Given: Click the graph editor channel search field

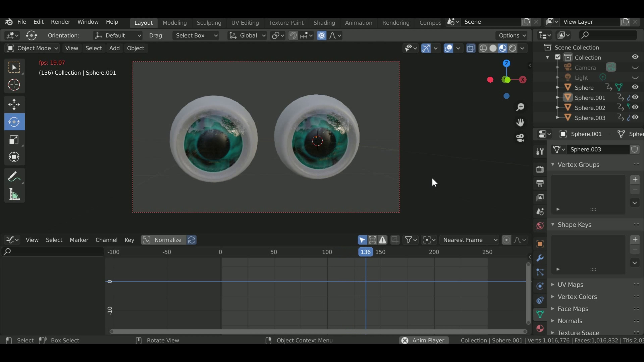Looking at the screenshot, I should (x=52, y=252).
